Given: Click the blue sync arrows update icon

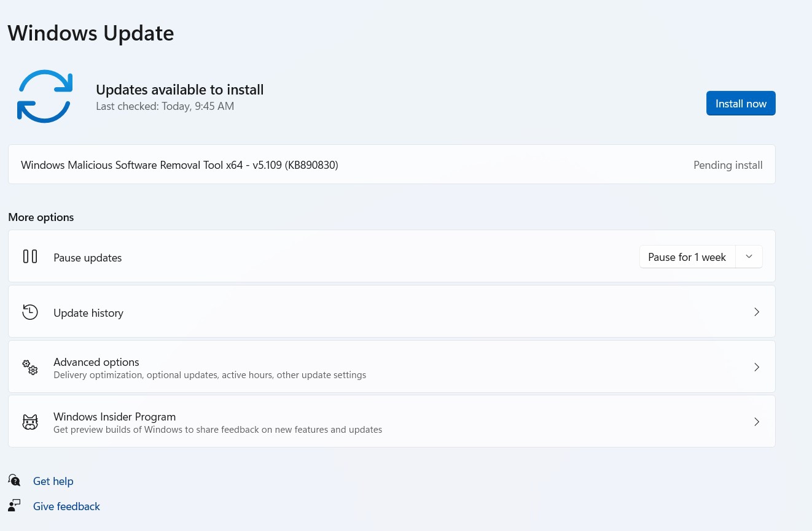Looking at the screenshot, I should [44, 96].
